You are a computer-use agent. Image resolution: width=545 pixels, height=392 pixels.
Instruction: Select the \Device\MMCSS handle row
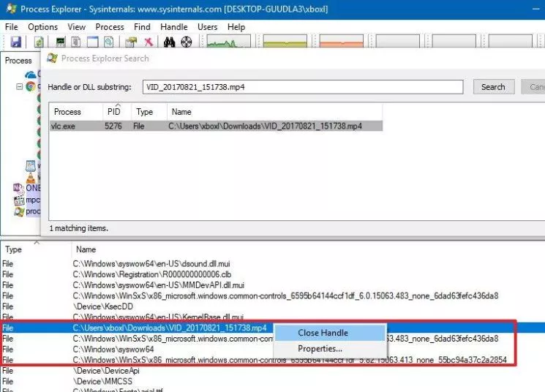click(x=272, y=381)
